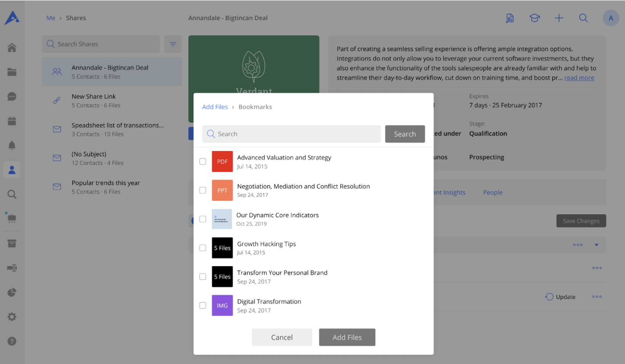Check the Advanced Valuation and Strategy checkbox

[203, 161]
